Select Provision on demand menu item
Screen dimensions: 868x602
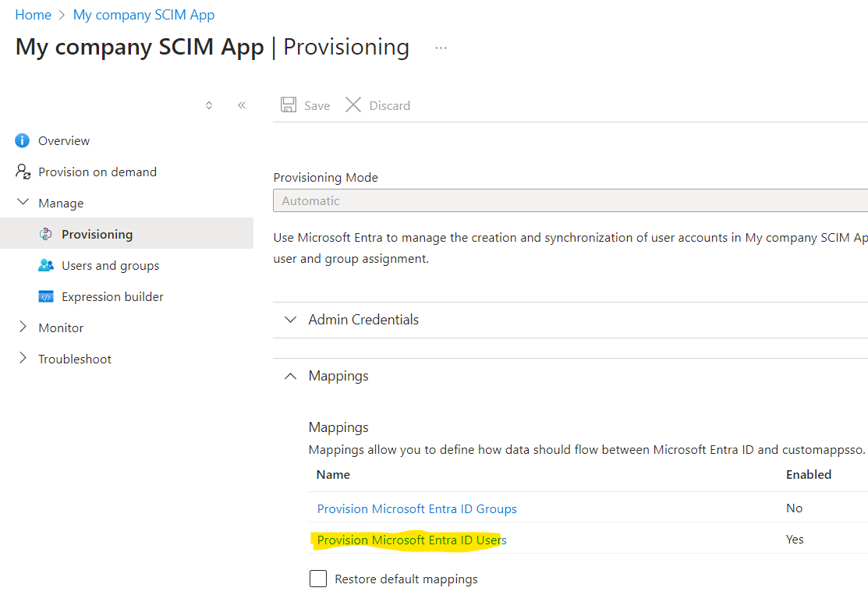click(97, 172)
